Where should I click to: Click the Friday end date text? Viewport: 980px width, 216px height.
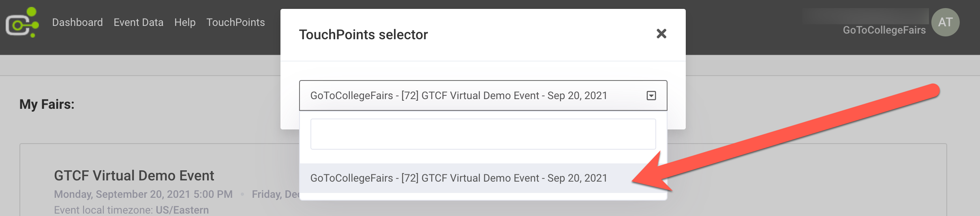(x=275, y=194)
